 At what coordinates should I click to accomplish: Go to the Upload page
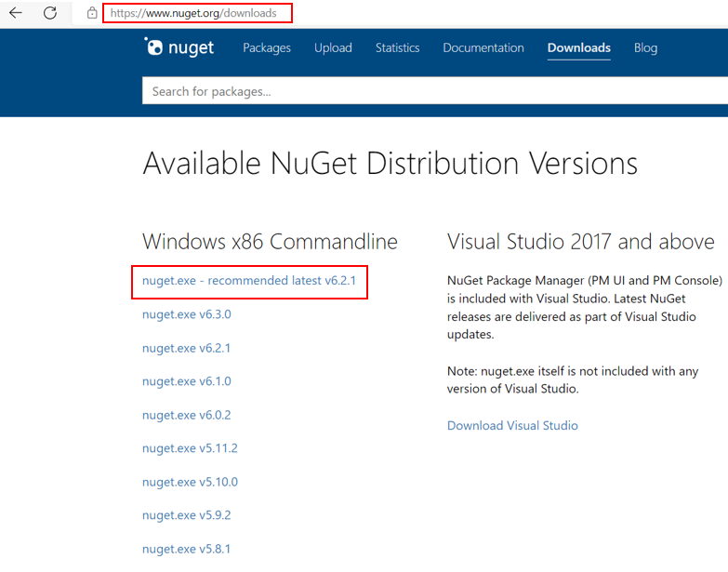pyautogui.click(x=333, y=47)
